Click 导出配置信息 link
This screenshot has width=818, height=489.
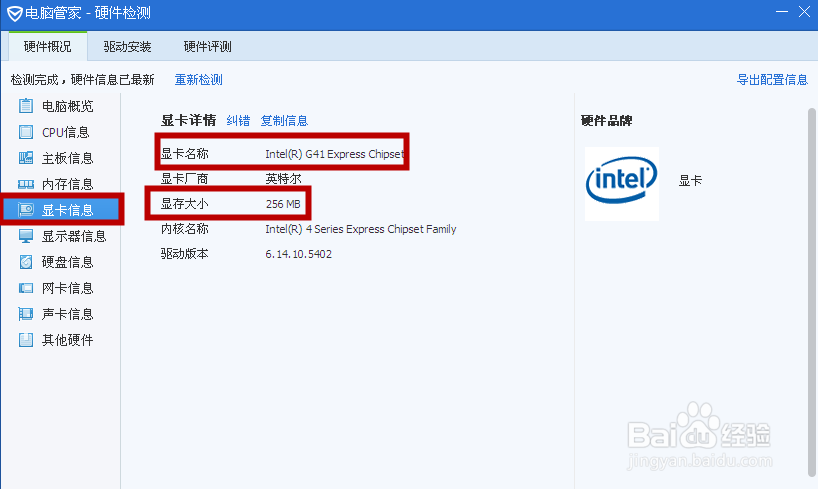click(772, 79)
